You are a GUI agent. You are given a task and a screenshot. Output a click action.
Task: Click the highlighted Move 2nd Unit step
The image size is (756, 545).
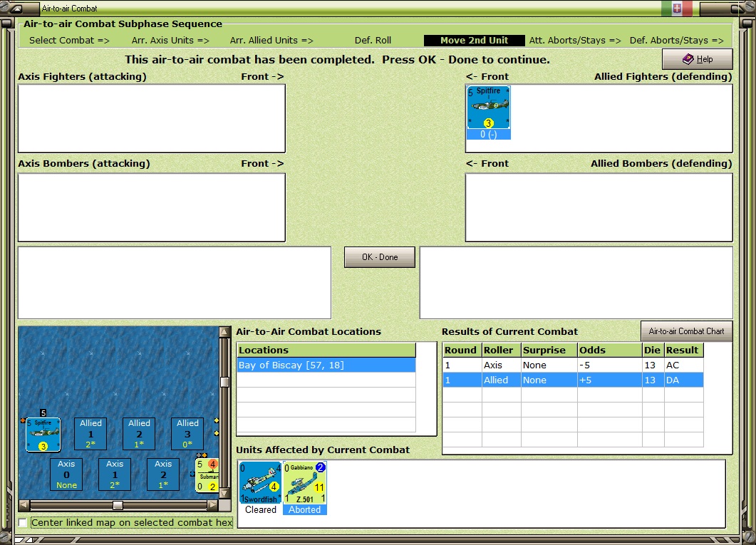(474, 41)
